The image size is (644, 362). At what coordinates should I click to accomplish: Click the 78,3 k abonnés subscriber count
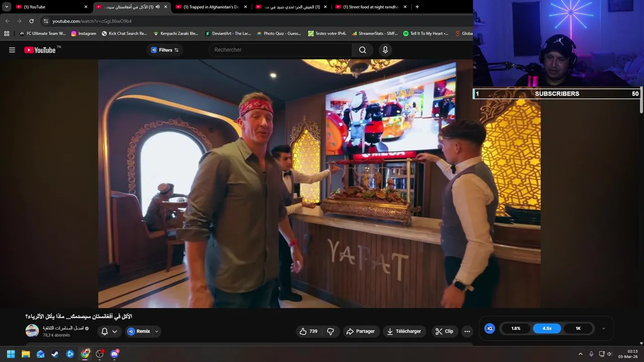click(56, 335)
